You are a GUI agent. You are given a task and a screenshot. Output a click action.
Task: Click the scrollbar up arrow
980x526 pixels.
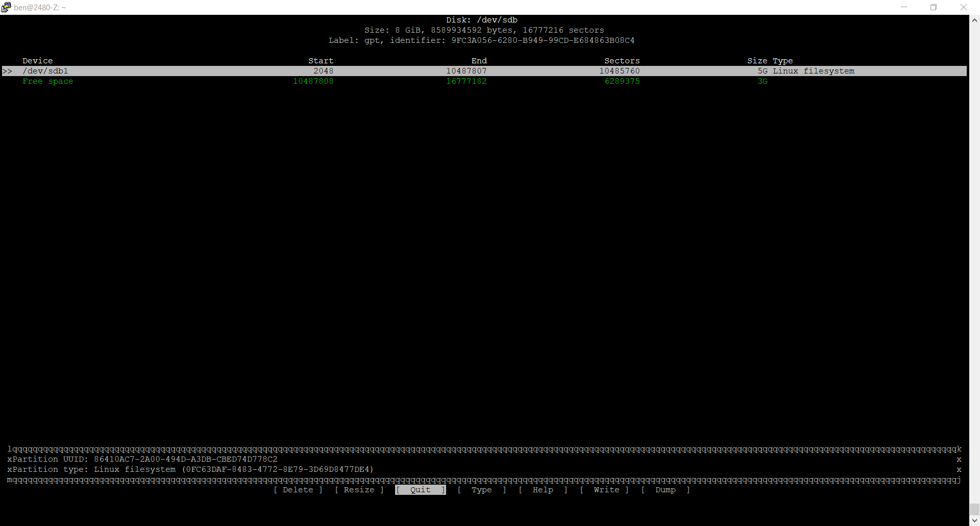[x=974, y=20]
